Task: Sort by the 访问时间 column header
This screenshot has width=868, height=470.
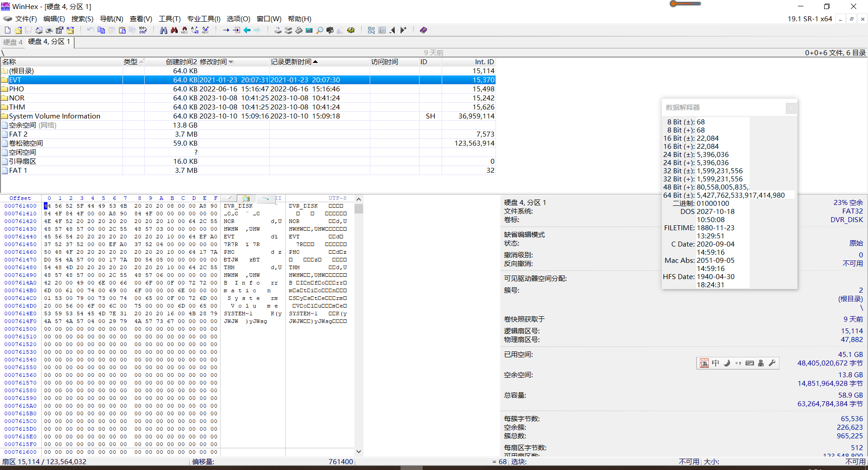Action: (x=394, y=62)
